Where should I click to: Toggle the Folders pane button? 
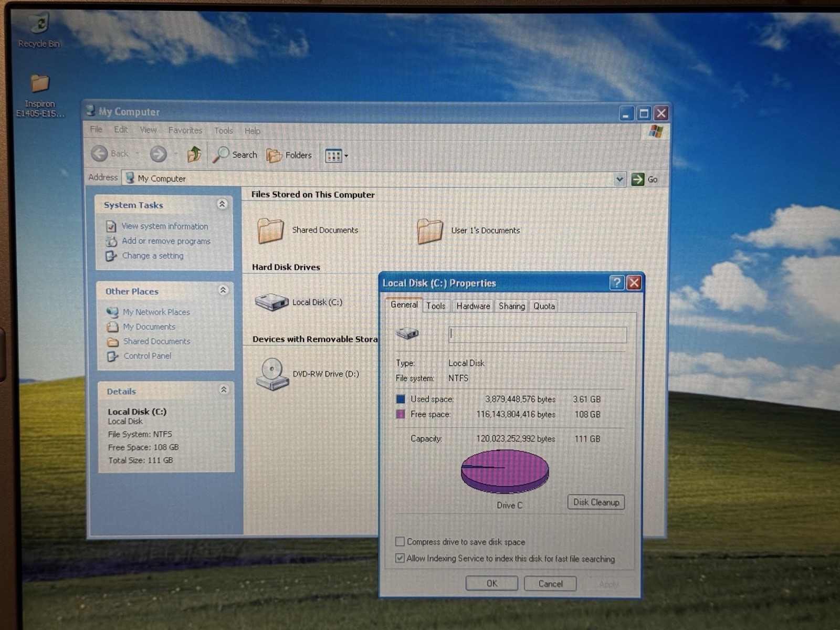click(x=289, y=155)
